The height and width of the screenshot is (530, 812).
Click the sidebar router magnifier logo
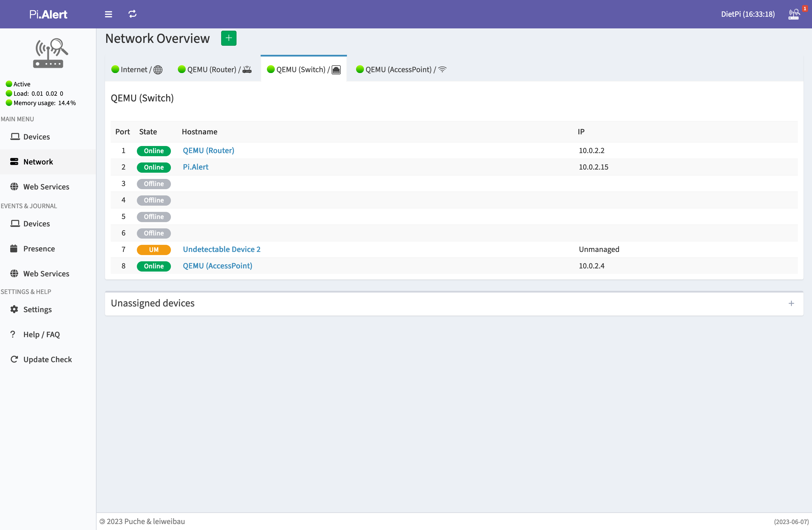tap(50, 53)
